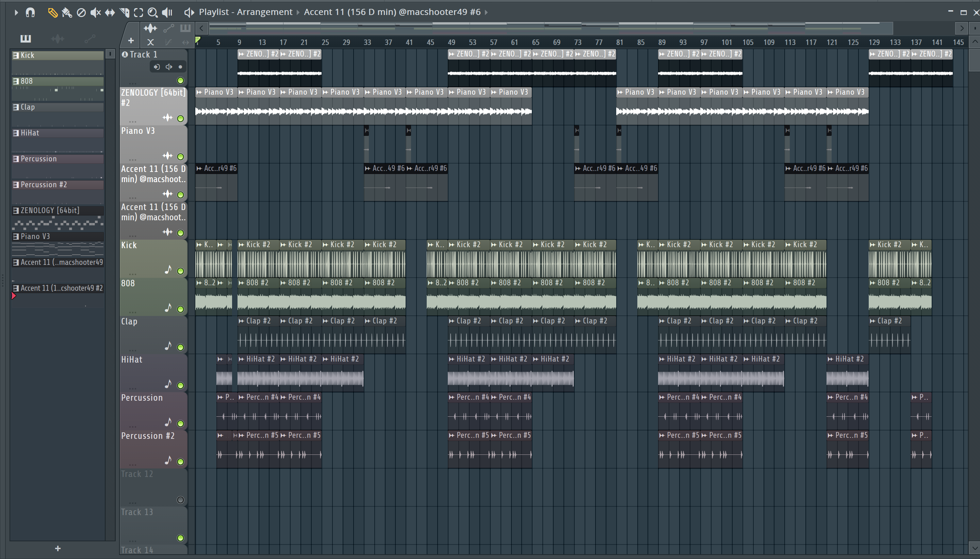
Task: Show audio clips in the picker panel
Action: click(x=58, y=39)
